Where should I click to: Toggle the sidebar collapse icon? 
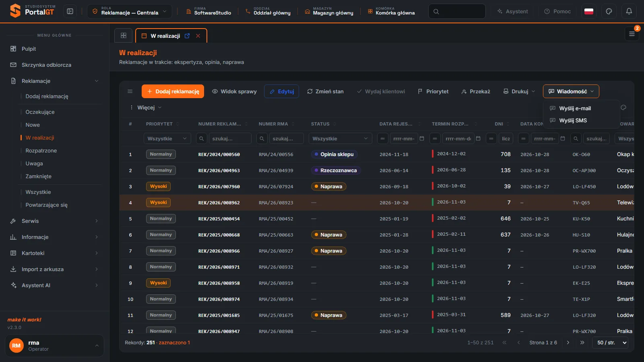click(70, 11)
